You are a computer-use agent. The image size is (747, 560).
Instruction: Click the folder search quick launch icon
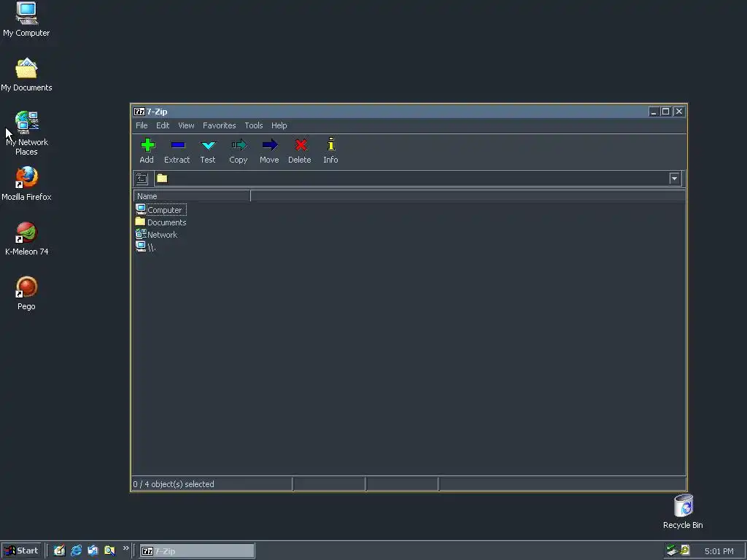109,551
